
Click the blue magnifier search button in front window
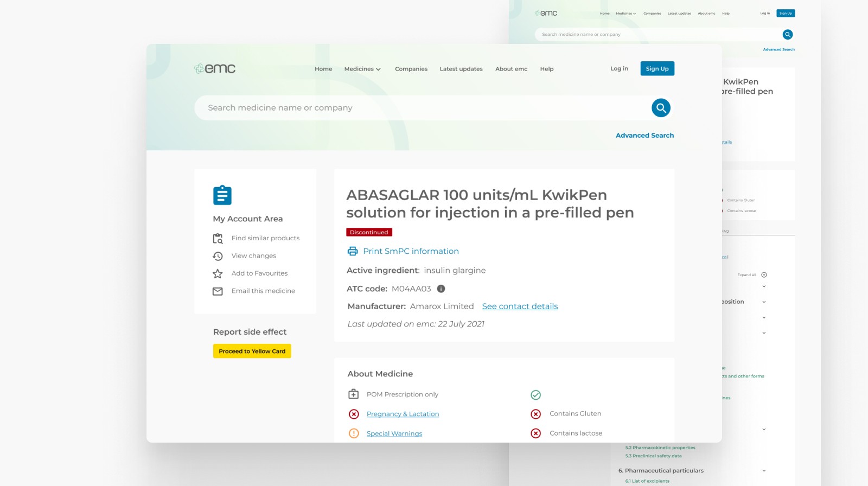(x=661, y=108)
